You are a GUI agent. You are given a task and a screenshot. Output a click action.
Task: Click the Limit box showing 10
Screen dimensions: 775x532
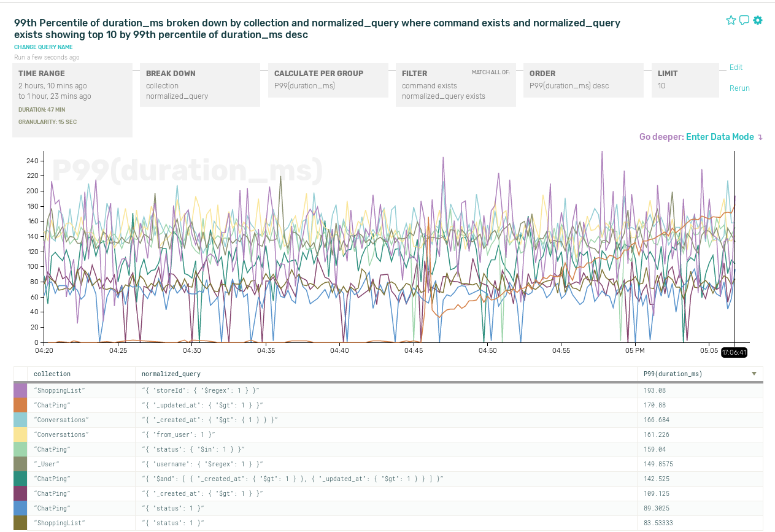[684, 80]
